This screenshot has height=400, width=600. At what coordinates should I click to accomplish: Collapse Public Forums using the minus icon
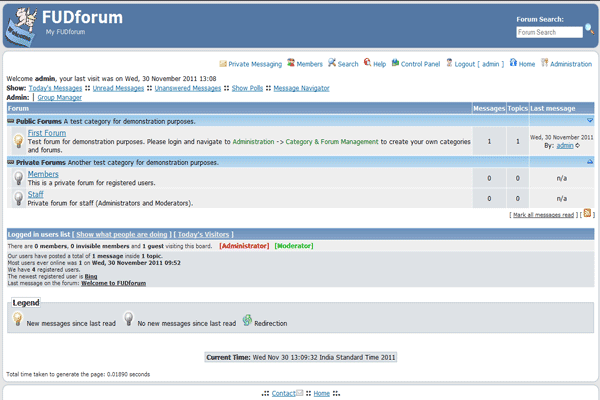[11, 121]
